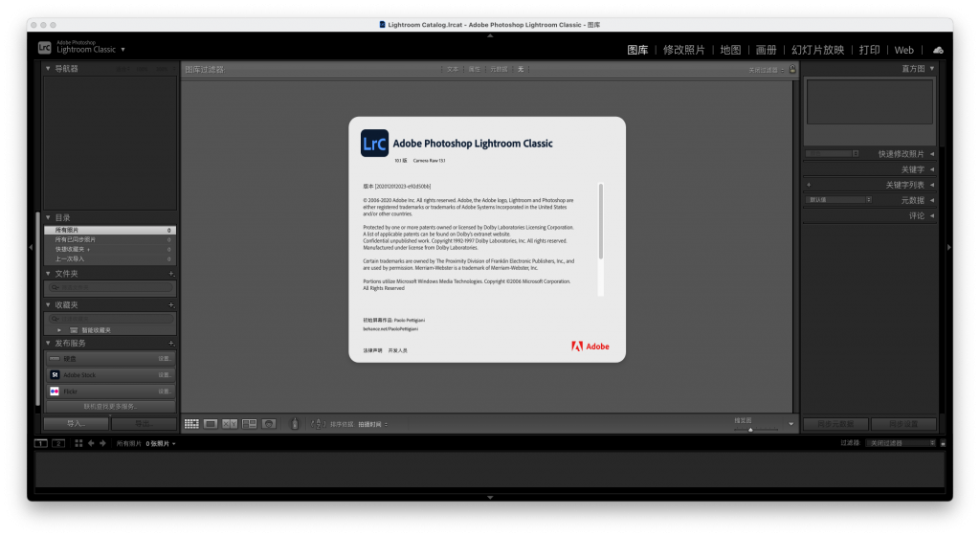Click the Adobe logo in About dialog

click(x=590, y=347)
